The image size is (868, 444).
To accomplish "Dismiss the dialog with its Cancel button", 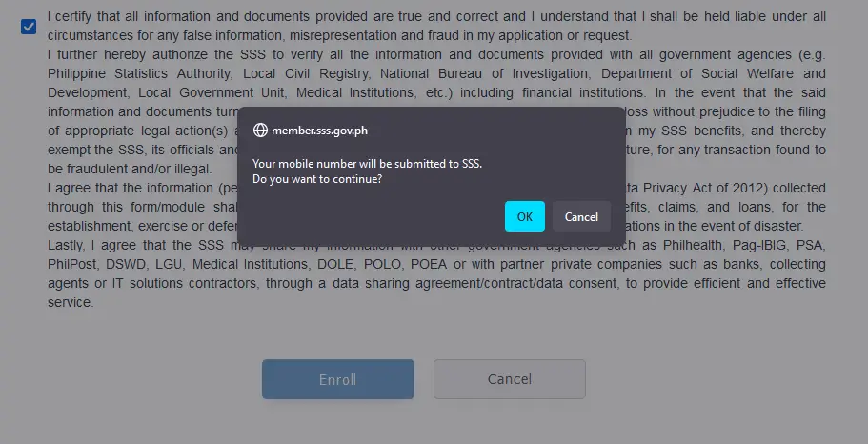I will [581, 216].
